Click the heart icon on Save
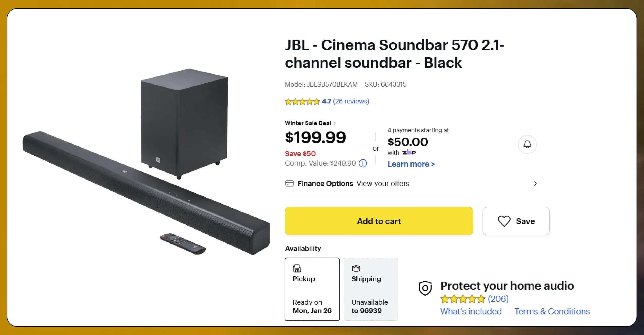Viewport: 644px width, 335px height. click(504, 221)
